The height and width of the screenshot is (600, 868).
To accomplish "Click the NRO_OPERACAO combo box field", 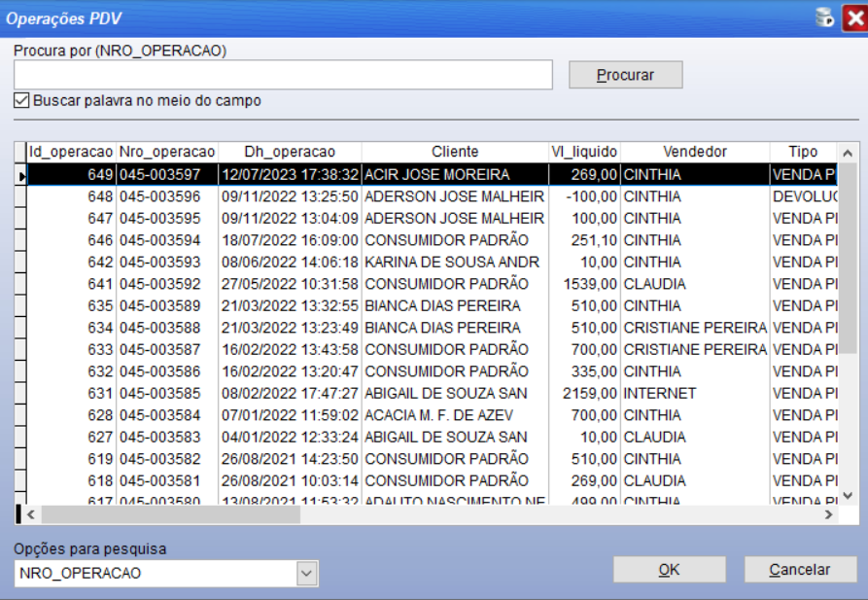I will [156, 574].
